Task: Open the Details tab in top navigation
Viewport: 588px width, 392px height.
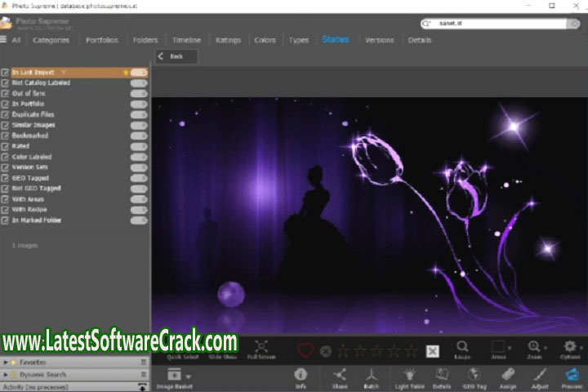Action: [420, 40]
